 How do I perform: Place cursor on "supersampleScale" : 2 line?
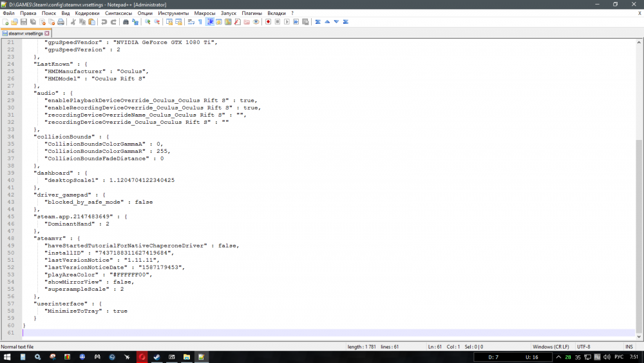coord(84,289)
